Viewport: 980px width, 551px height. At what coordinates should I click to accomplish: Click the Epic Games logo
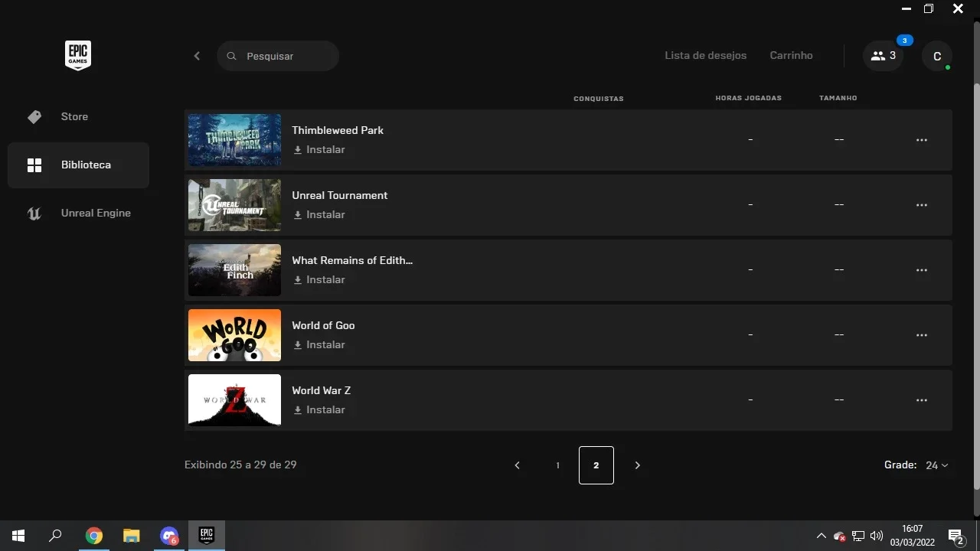(x=78, y=55)
